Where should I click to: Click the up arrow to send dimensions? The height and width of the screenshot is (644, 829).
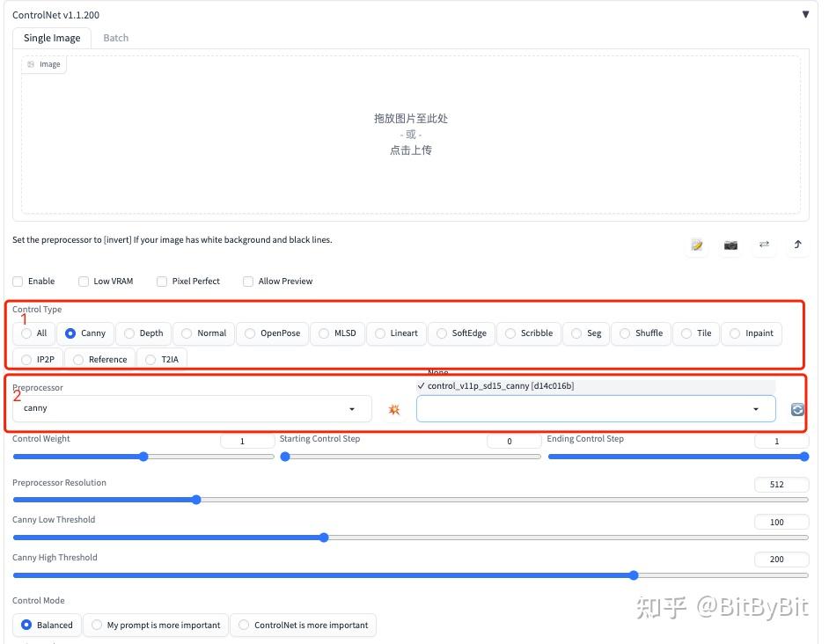(797, 245)
